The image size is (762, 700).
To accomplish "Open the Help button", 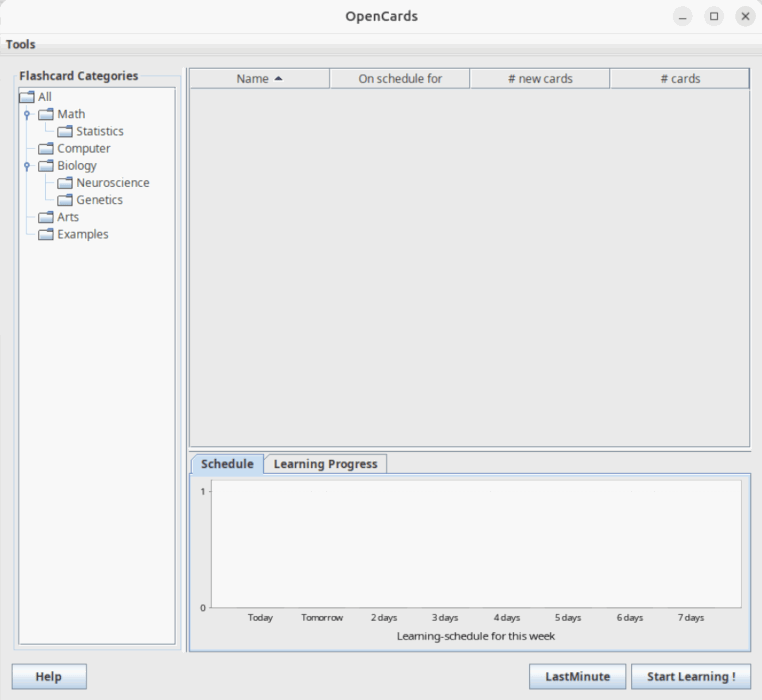I will click(x=49, y=676).
